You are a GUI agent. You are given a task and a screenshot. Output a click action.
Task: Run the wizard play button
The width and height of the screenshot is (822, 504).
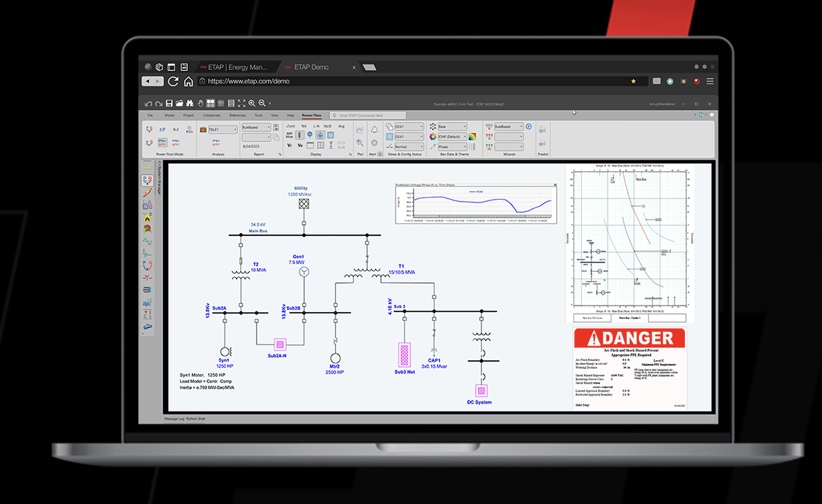tap(528, 126)
